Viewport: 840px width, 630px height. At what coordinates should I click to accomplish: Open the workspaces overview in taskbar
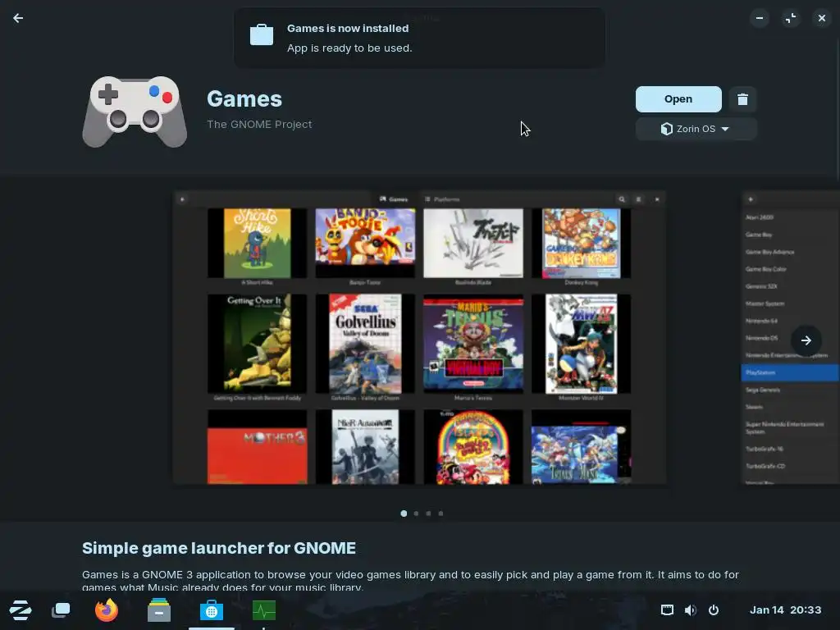[61, 610]
